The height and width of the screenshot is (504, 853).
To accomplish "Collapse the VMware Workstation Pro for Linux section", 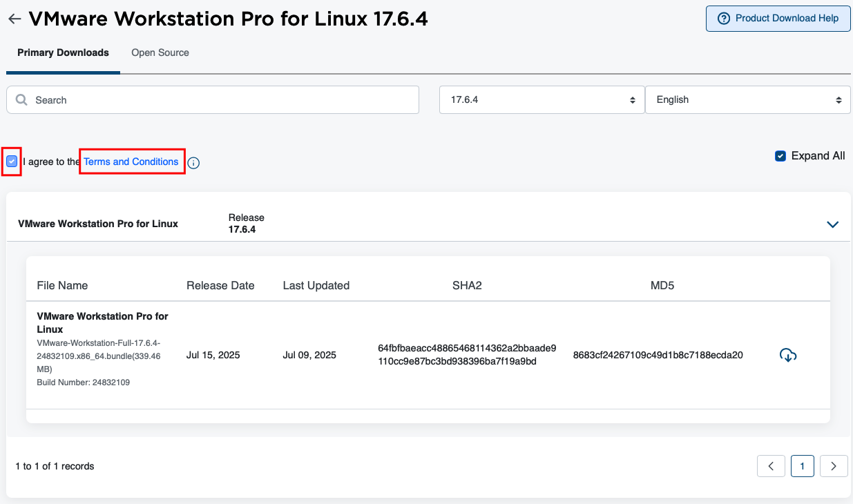I will (833, 224).
